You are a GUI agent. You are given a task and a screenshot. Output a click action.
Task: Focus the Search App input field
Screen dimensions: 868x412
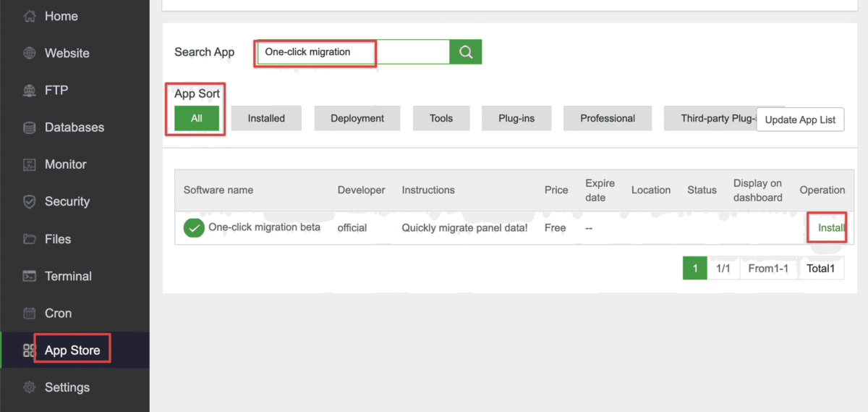tap(354, 52)
